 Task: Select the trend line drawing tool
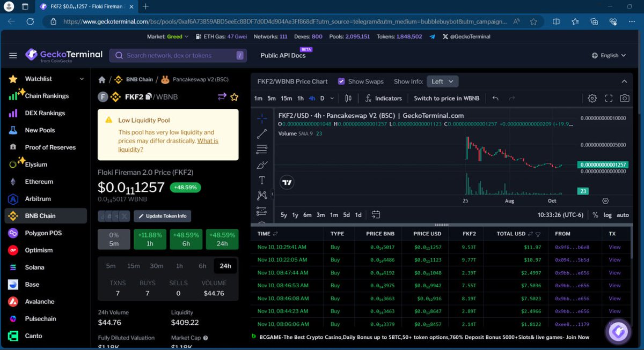click(262, 133)
